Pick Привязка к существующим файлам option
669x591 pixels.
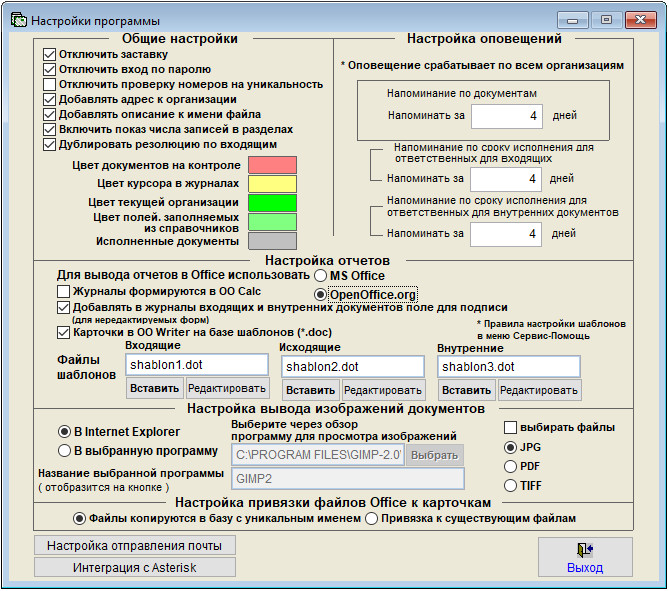pyautogui.click(x=371, y=519)
